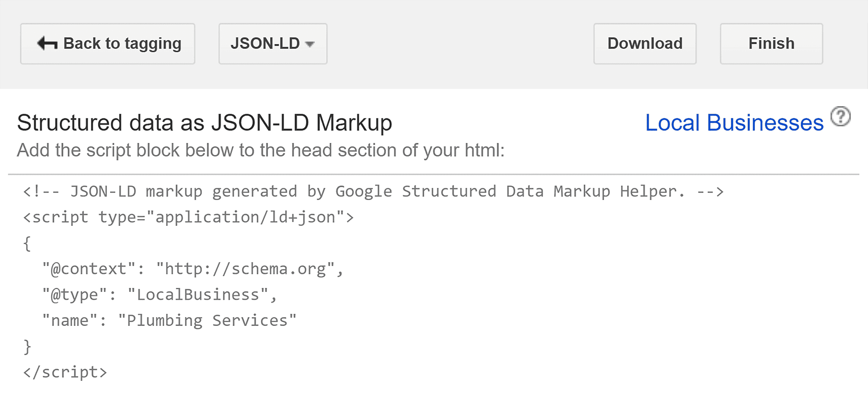Switch markup format using the JSON-LD selector
Image resolution: width=868 pixels, height=404 pixels.
coord(273,43)
